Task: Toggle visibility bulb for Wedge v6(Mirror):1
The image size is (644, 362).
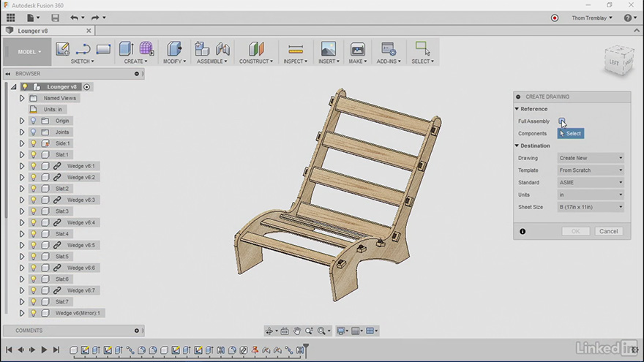Action: pos(33,313)
